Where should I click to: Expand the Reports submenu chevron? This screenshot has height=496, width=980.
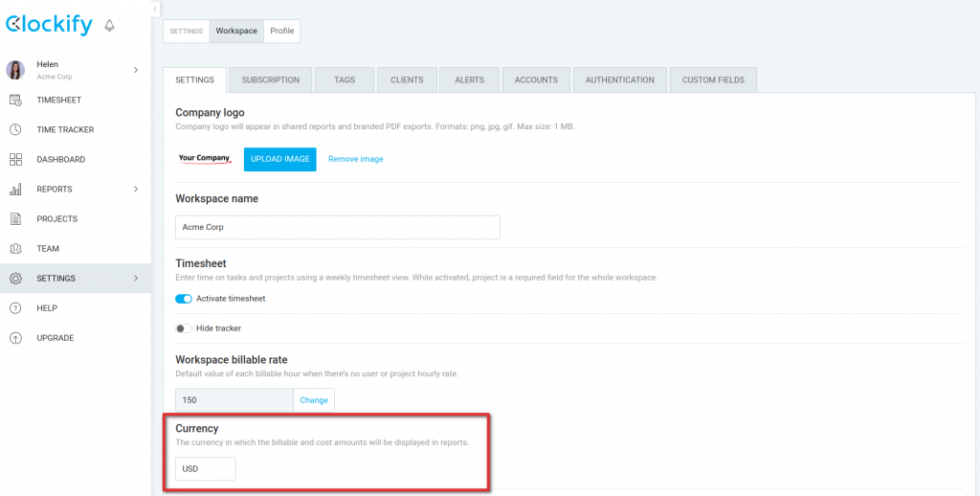pos(136,189)
